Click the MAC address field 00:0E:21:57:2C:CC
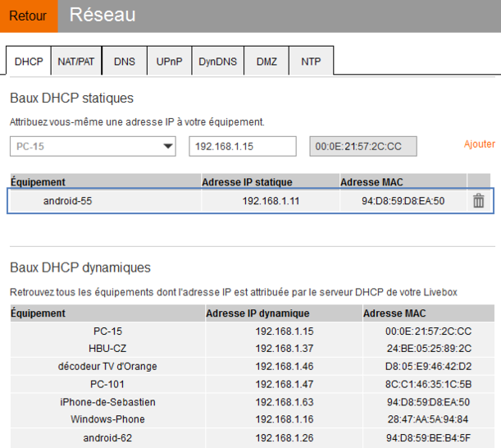This screenshot has width=501, height=448. tap(362, 146)
